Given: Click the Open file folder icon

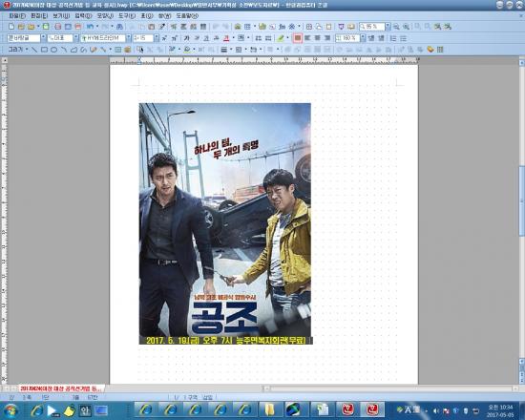Looking at the screenshot, I should (x=21, y=27).
